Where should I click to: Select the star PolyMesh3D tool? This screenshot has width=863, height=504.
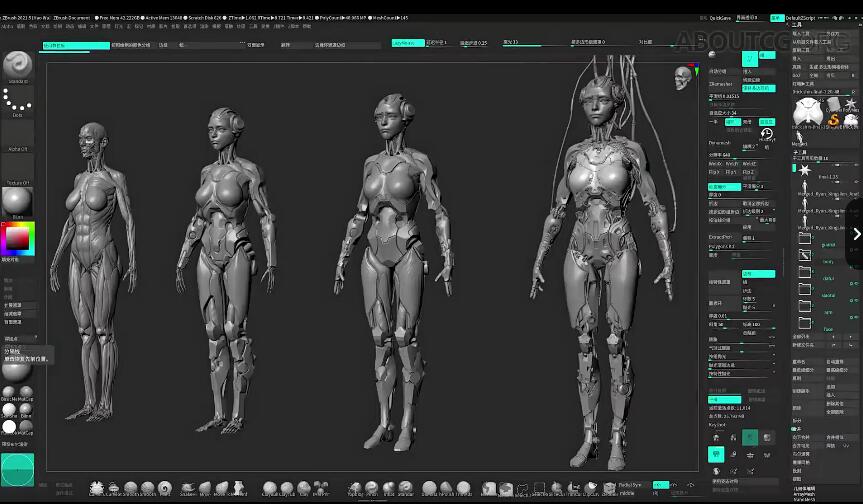[x=850, y=105]
